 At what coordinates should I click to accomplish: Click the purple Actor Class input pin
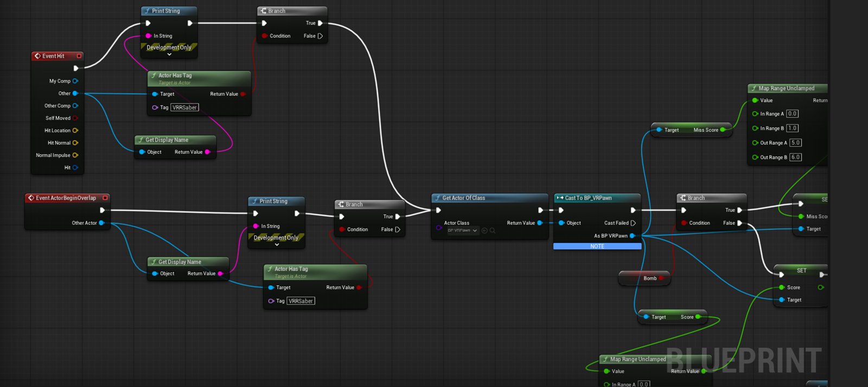click(x=439, y=227)
